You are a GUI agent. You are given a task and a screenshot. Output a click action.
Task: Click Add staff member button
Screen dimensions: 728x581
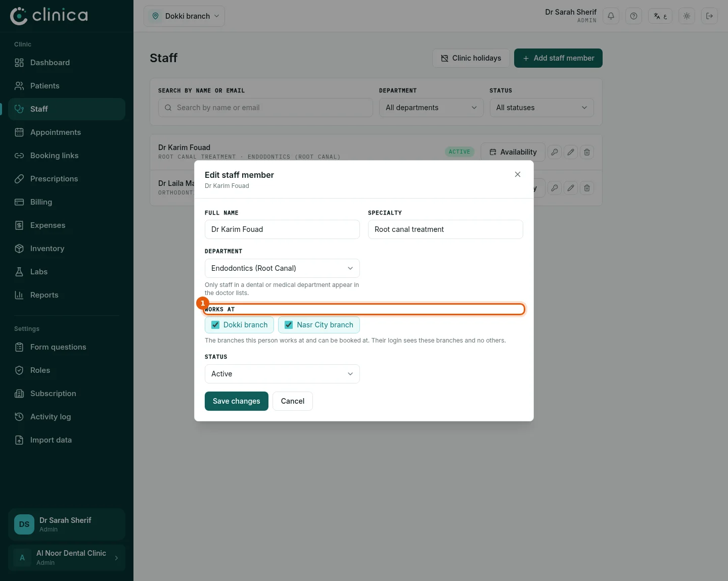(x=558, y=58)
